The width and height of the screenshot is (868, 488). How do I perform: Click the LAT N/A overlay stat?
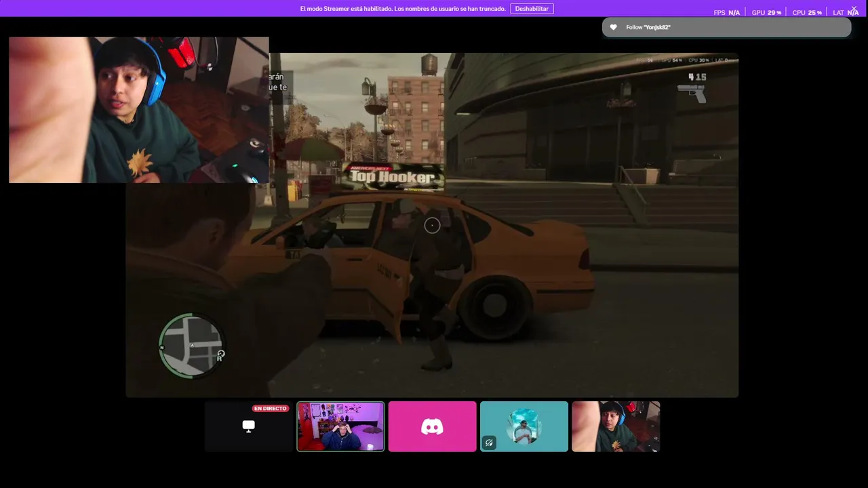(846, 13)
